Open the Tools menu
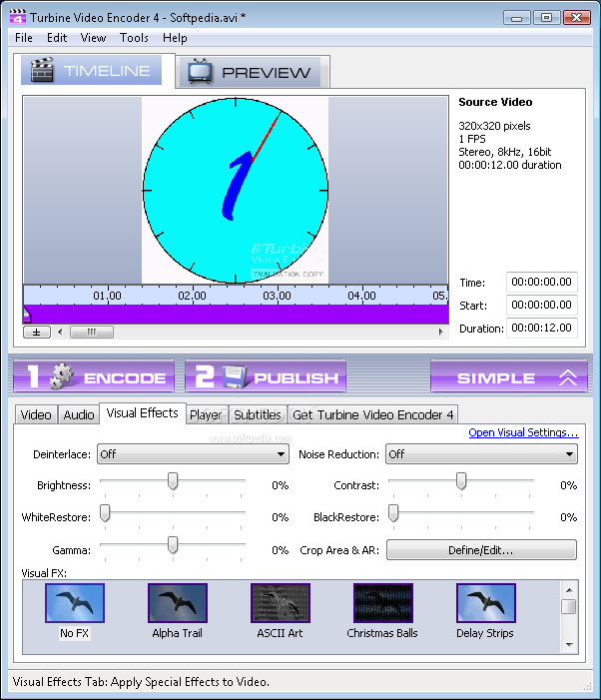Viewport: 601px width, 700px height. point(134,38)
